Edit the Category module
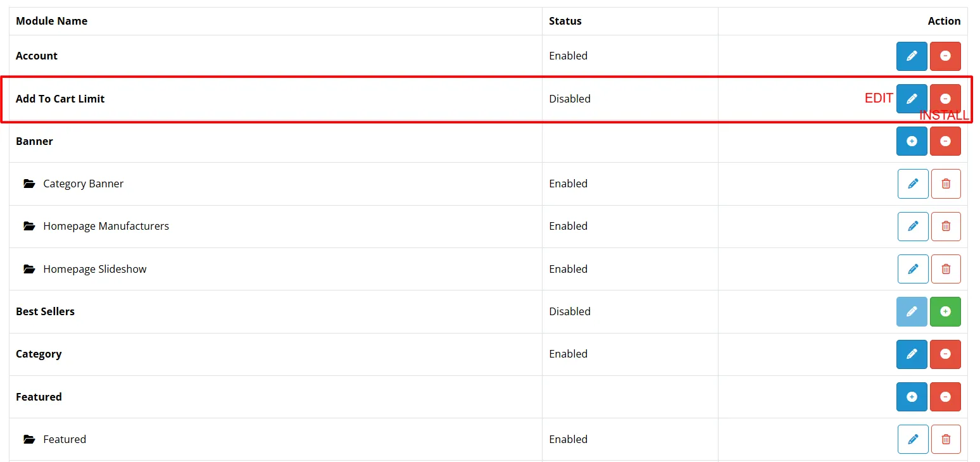Screen dimensions: 980x462 click(912, 354)
